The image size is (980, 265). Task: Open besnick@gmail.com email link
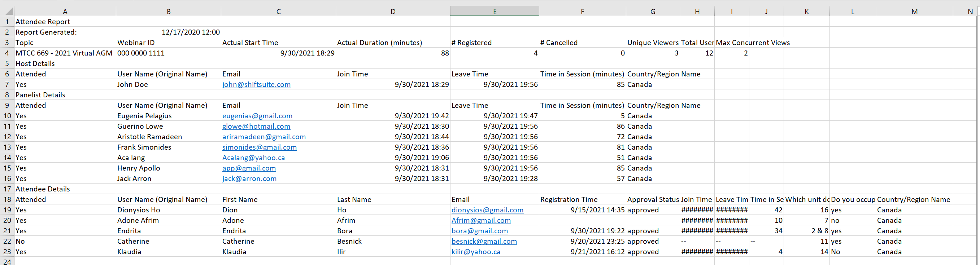(484, 241)
